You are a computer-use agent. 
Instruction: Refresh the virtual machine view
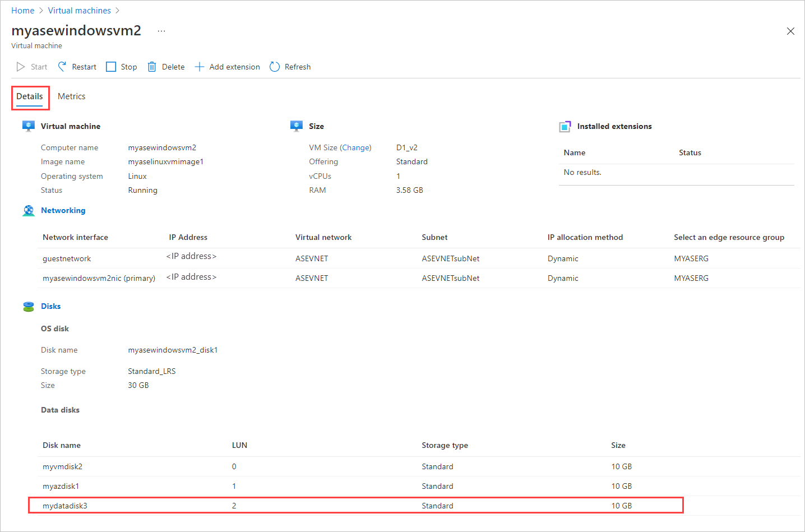[x=274, y=66]
